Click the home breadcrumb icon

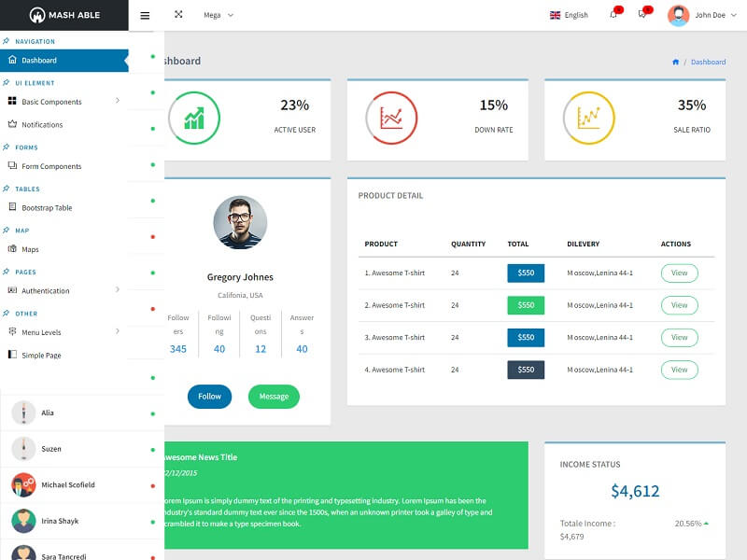tap(675, 62)
